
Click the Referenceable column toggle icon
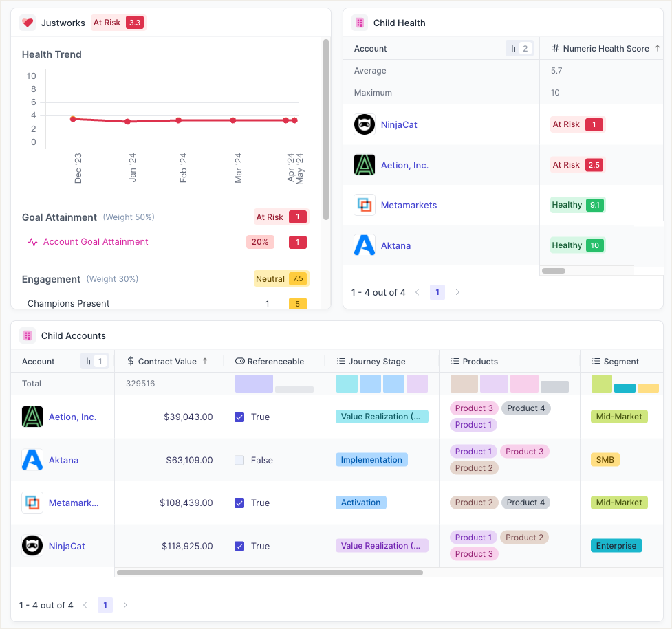pyautogui.click(x=240, y=361)
